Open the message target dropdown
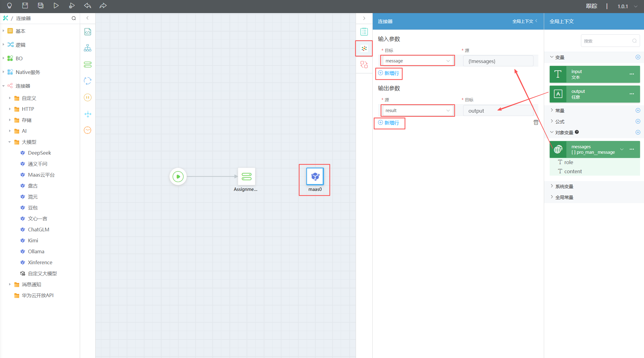Screen dimensions: 644x358 pyautogui.click(x=417, y=61)
